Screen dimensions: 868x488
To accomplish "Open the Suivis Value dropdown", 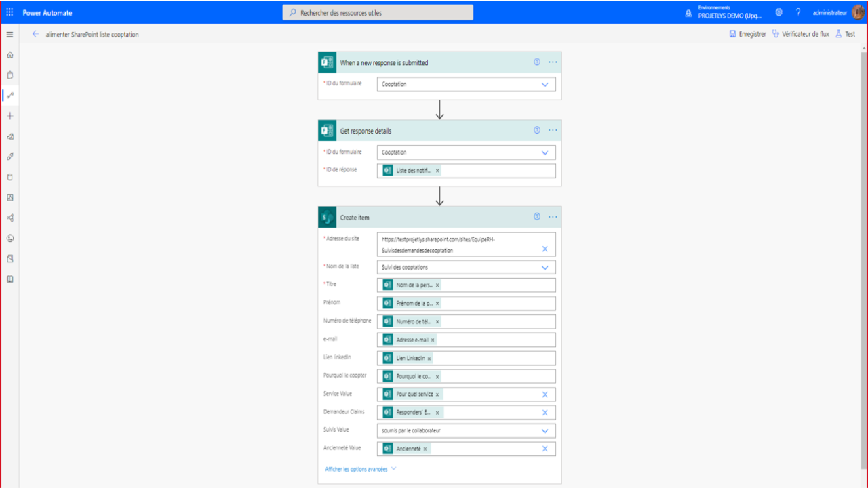I will [x=545, y=430].
